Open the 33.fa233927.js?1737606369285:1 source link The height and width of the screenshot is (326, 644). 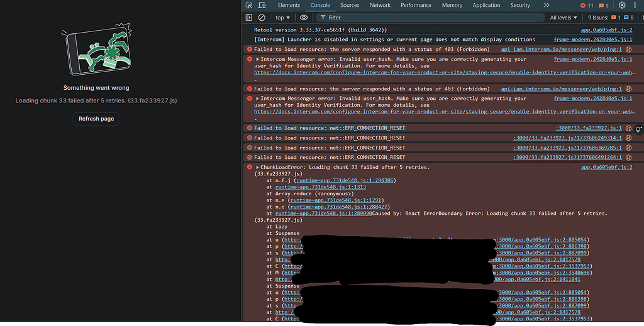coord(568,148)
